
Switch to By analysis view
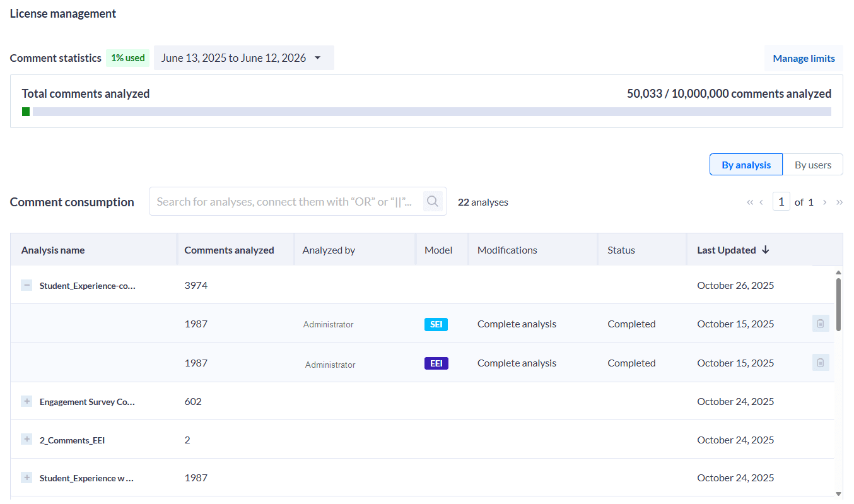[746, 165]
